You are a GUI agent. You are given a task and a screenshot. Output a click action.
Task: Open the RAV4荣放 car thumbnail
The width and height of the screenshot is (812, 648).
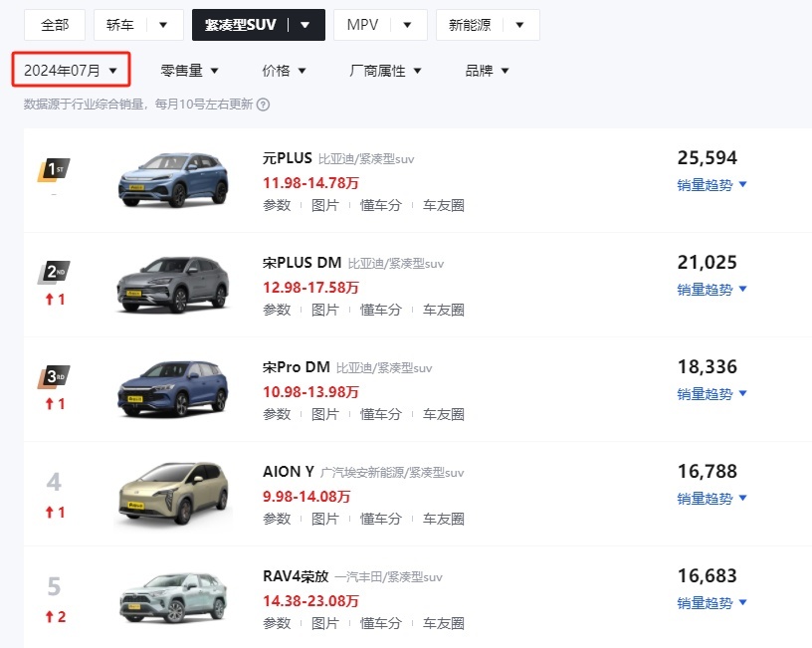(x=173, y=598)
